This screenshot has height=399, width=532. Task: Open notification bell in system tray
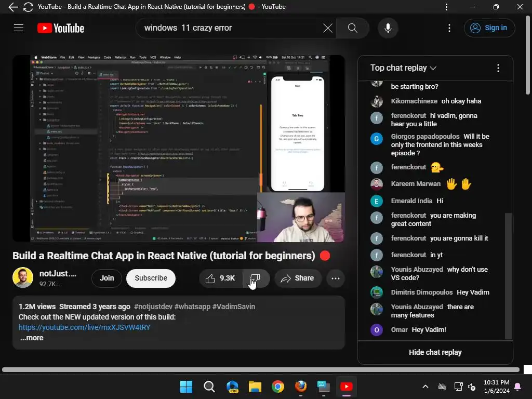point(518,387)
